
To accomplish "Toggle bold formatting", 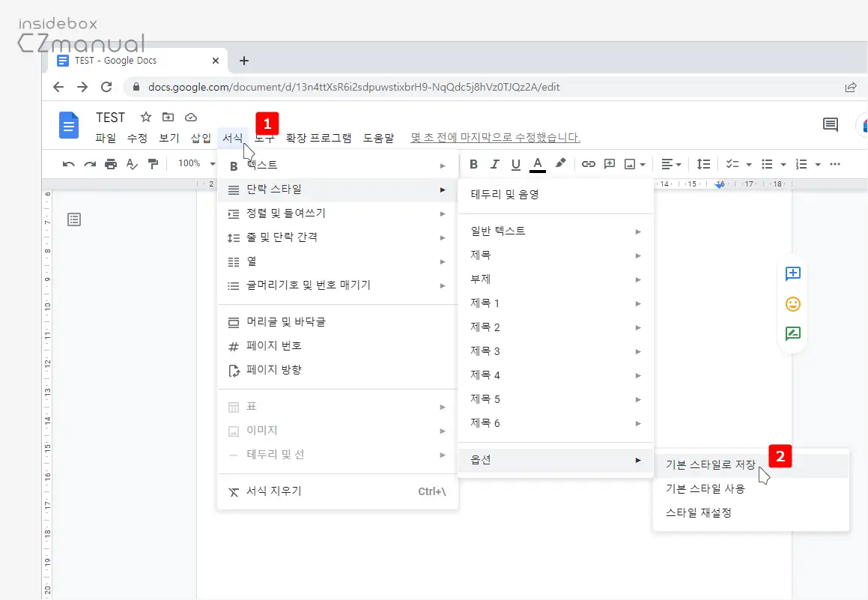I will (x=473, y=163).
